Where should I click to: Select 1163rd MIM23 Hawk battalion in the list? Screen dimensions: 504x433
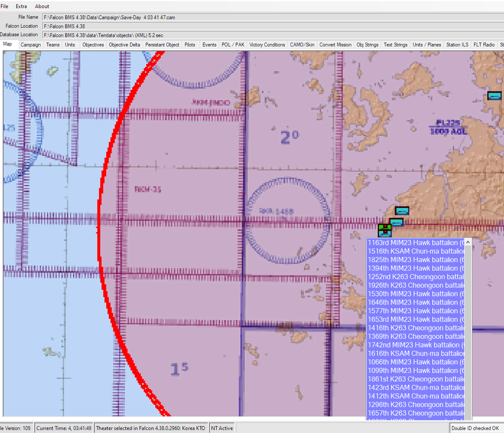click(416, 242)
